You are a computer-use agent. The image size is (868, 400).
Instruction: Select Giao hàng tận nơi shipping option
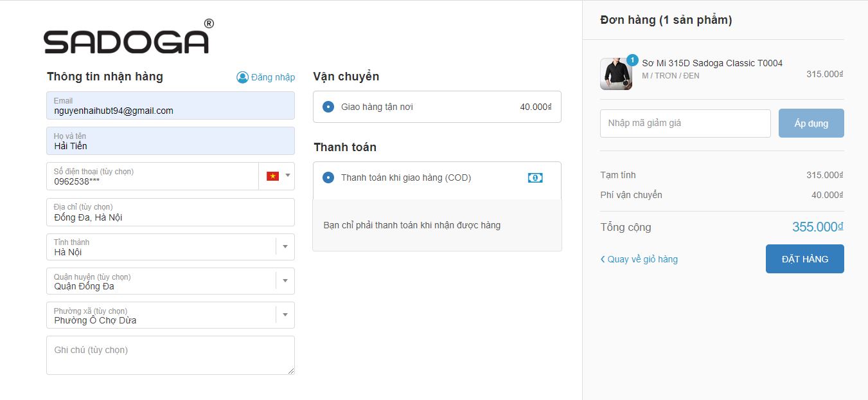click(328, 107)
